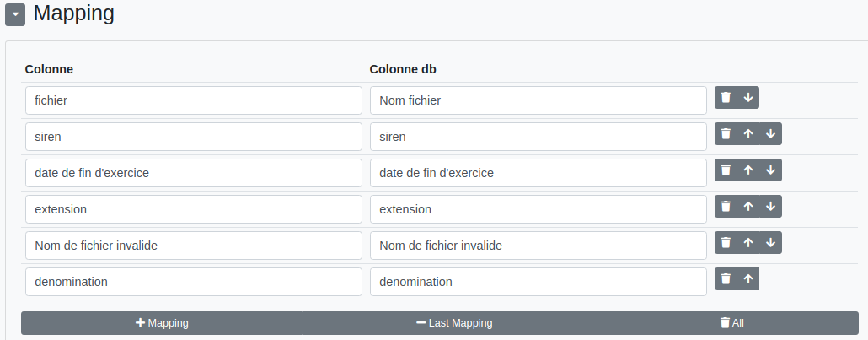Delete all mappings with All button
Screen dimensions: 868x340
(x=731, y=323)
